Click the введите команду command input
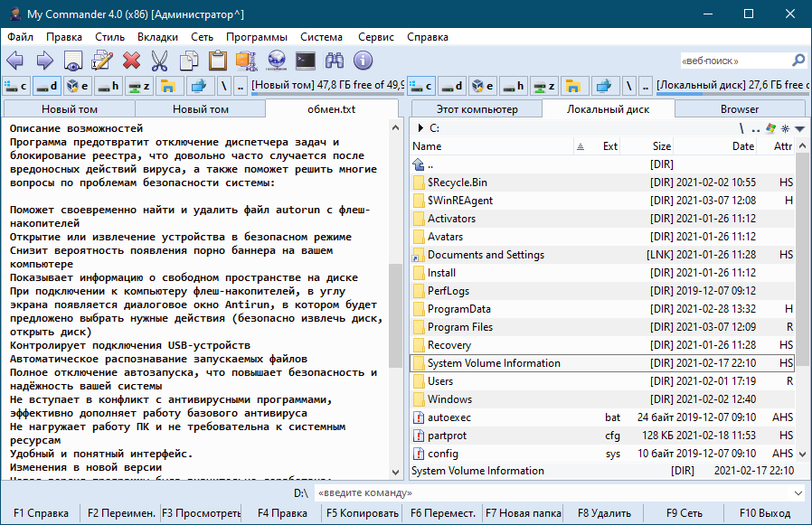812x525 pixels. tap(552, 492)
